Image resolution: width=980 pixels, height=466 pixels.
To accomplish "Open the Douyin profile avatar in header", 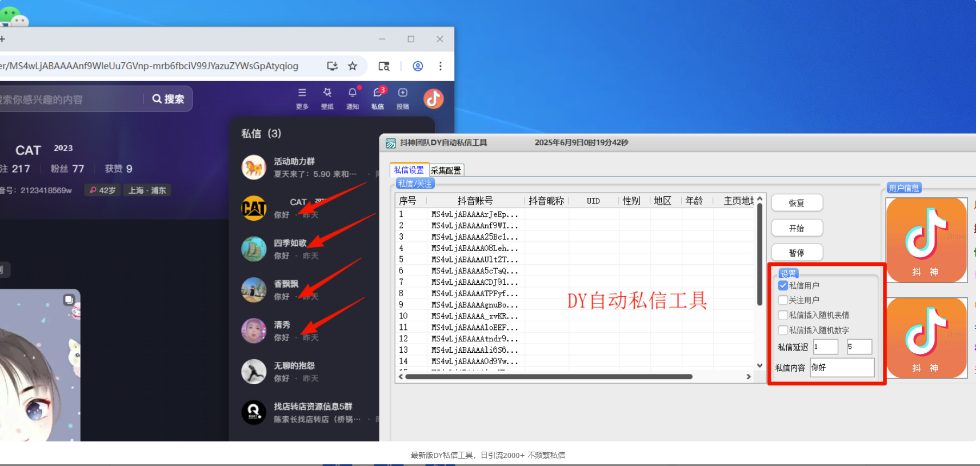I will [x=434, y=98].
